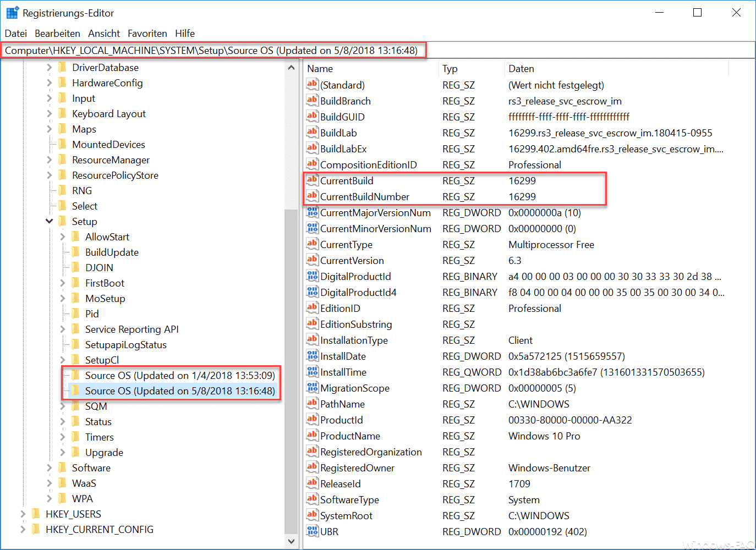This screenshot has width=756, height=550.
Task: Click the data value '00330-80000-00000-AA322'
Action: click(x=570, y=420)
